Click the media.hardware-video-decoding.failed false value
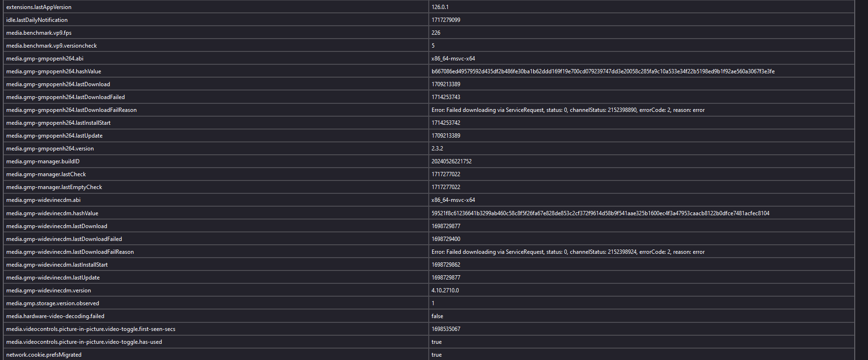This screenshot has height=360, width=868. tap(437, 316)
